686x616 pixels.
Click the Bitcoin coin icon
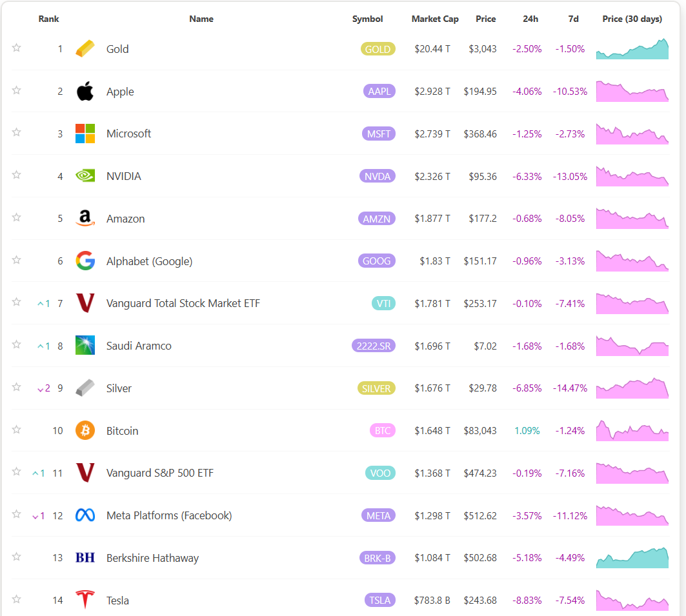[x=85, y=430]
